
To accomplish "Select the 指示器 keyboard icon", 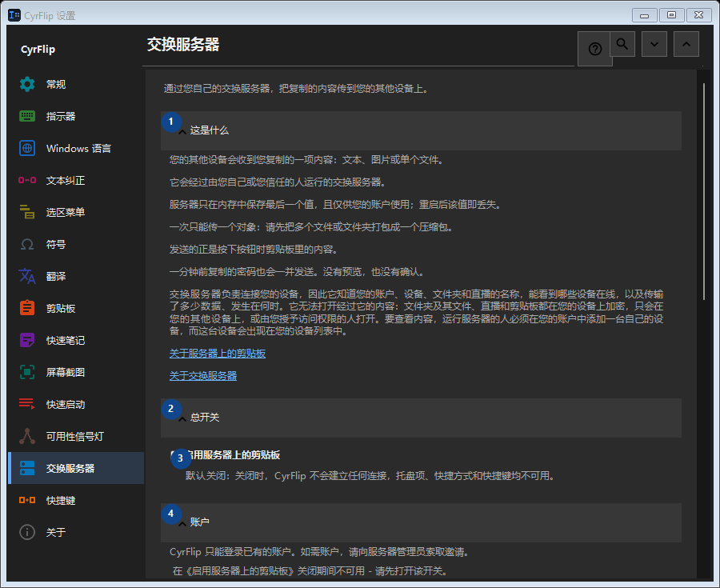I will (27, 117).
